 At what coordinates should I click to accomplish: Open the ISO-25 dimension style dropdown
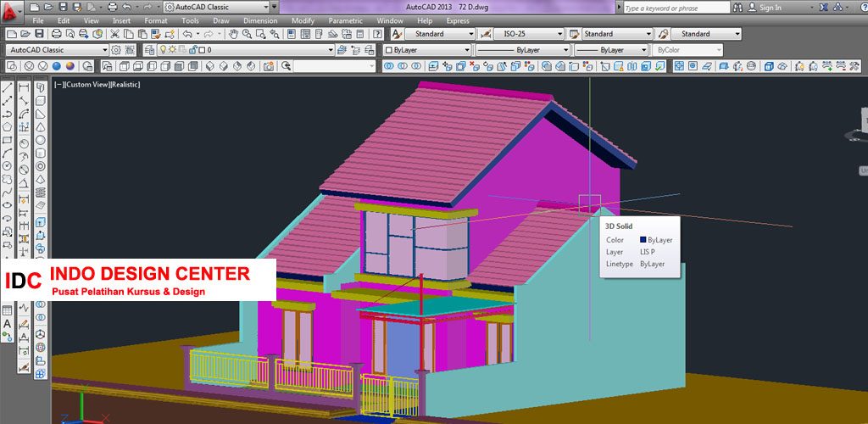tap(560, 34)
